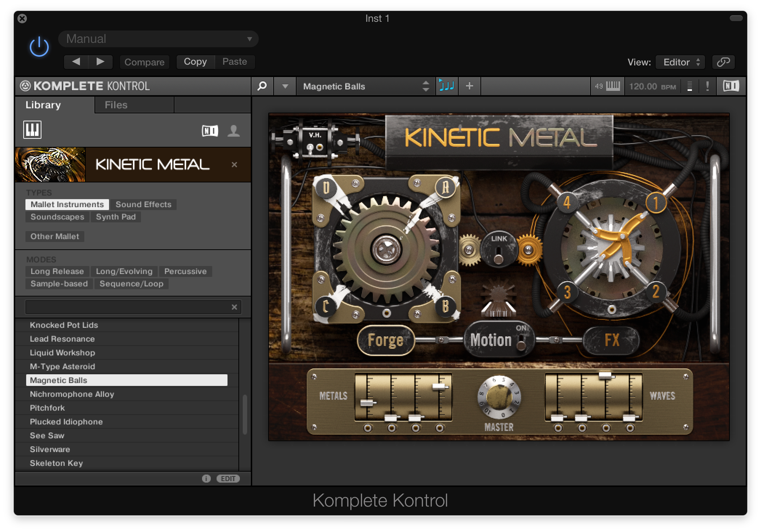Image resolution: width=761 pixels, height=532 pixels.
Task: Click the blue MIDI notes icon in the toolbar
Action: click(447, 86)
